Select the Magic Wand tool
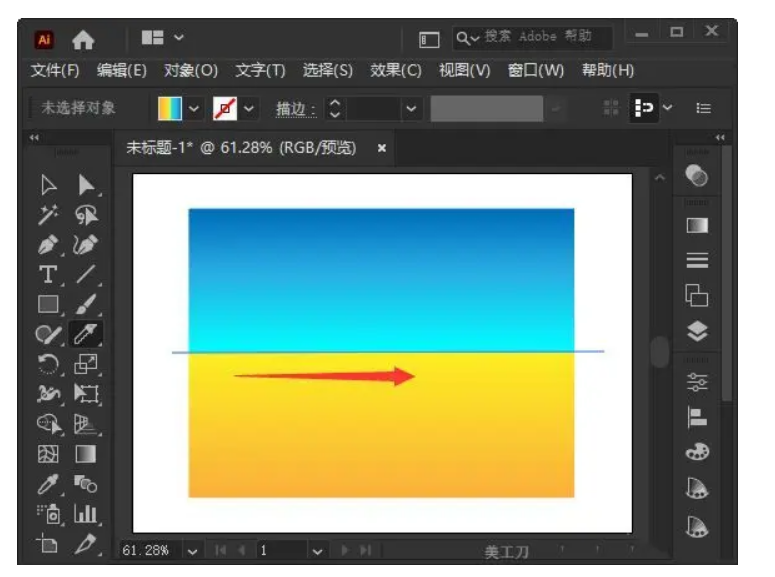775x577 pixels. pos(48,215)
